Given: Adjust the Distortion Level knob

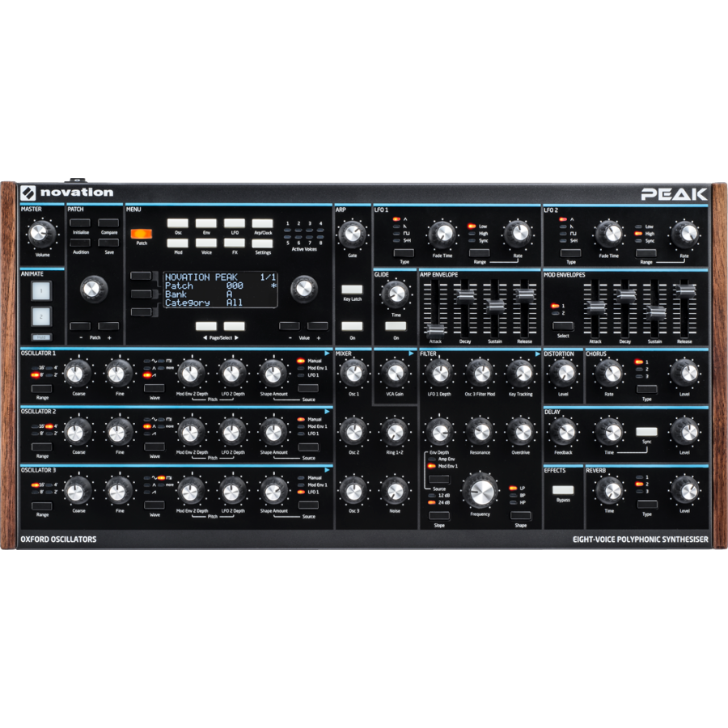Looking at the screenshot, I should [x=563, y=373].
